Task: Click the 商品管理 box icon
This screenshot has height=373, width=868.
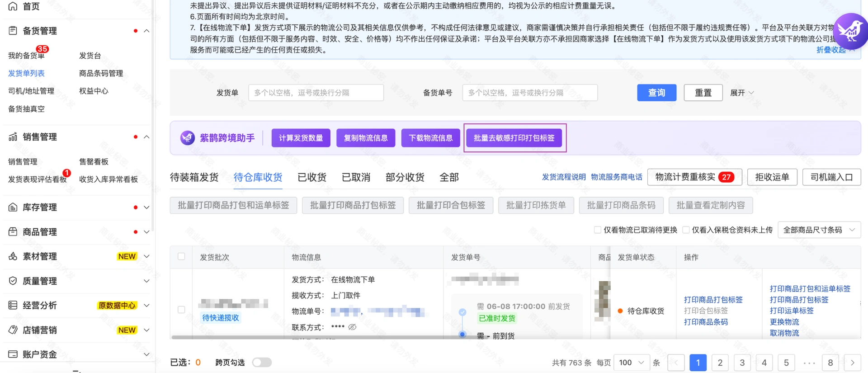Action: [13, 232]
